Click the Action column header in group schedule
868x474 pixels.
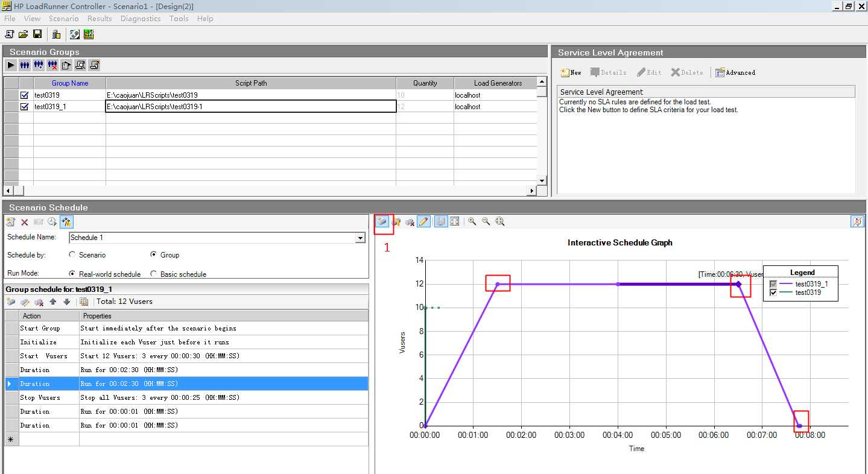point(49,316)
